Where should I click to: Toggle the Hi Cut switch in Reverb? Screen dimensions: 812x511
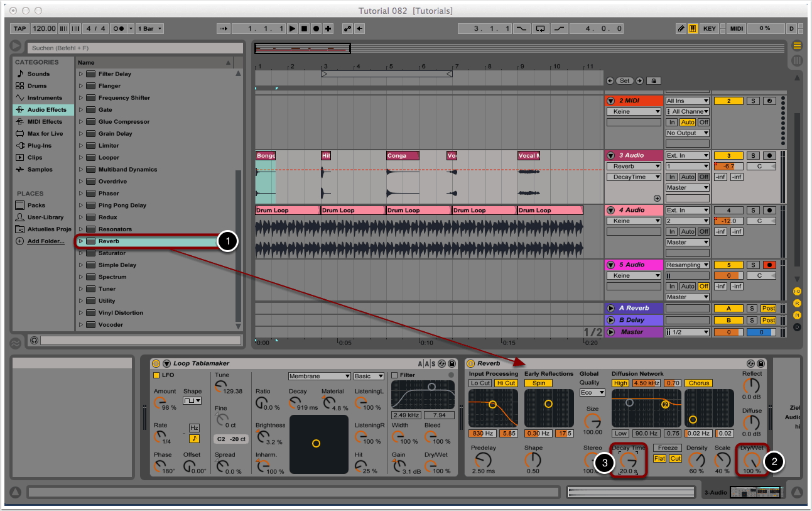click(x=506, y=383)
